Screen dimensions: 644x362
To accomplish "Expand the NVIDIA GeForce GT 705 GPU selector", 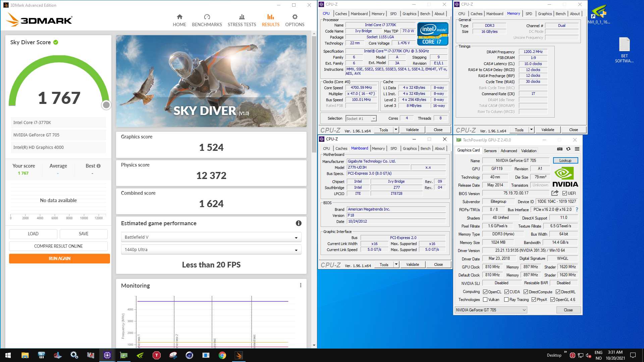I will coord(491,310).
